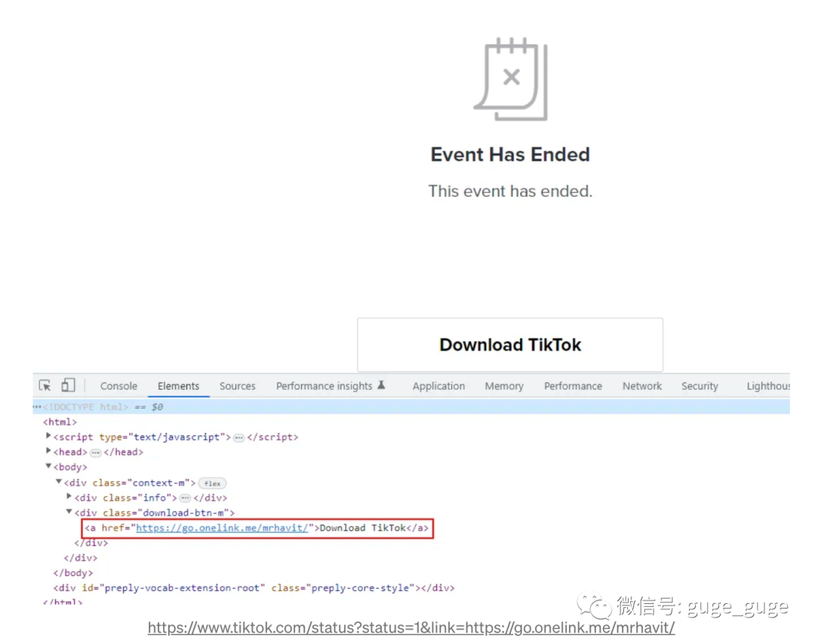815x644 pixels.
Task: Open the Lighthouse tab
Action: point(768,386)
